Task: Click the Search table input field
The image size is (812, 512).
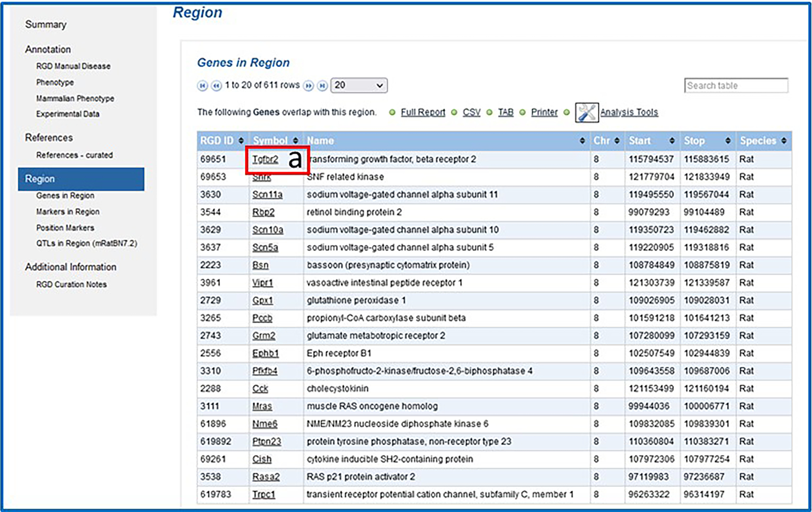Action: 736,85
